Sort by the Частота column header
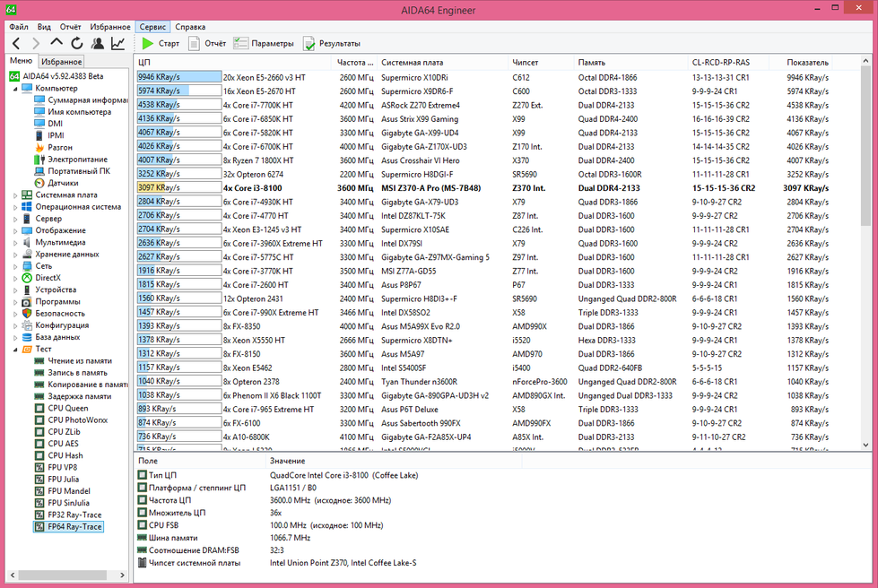Image resolution: width=878 pixels, height=588 pixels. click(355, 63)
